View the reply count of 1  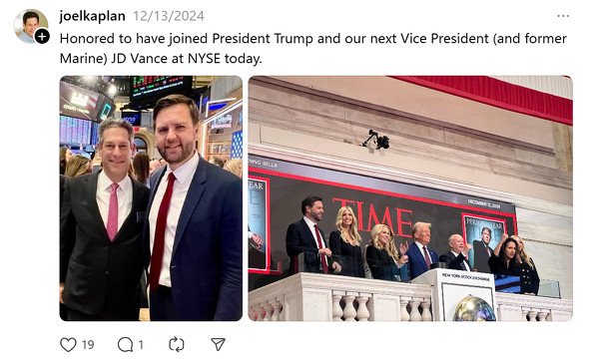click(141, 344)
